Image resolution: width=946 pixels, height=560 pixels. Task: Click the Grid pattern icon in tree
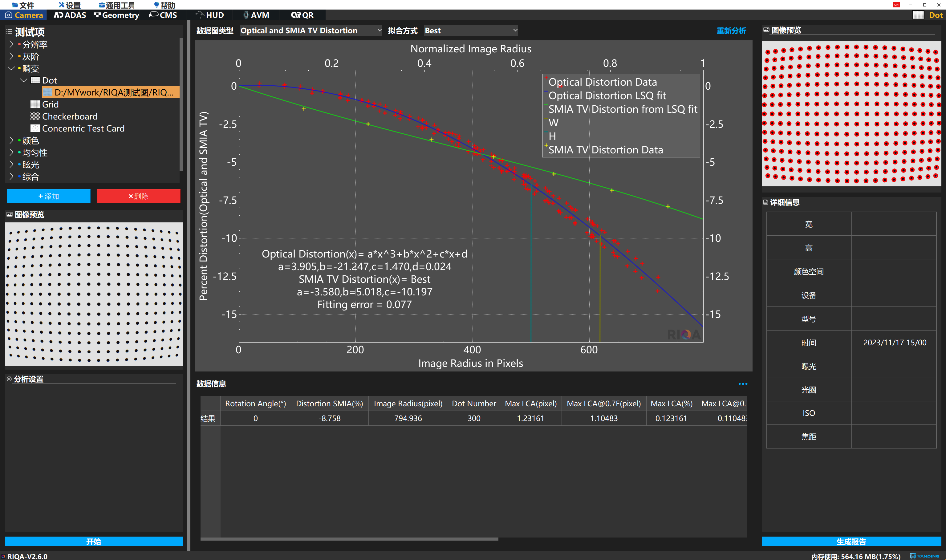pos(35,104)
